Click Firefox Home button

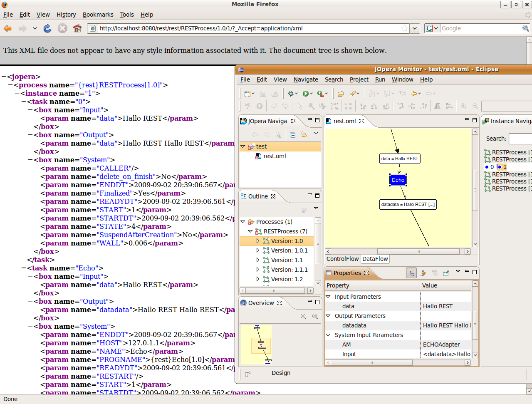77,28
